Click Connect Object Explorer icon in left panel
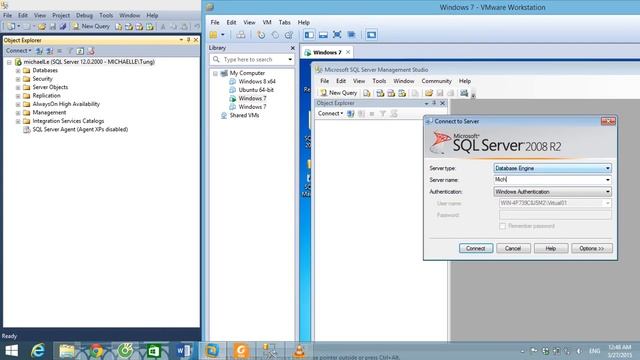 click(x=39, y=51)
